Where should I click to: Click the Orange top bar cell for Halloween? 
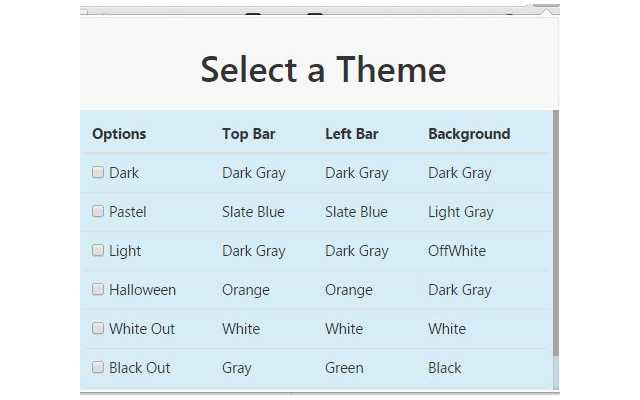pyautogui.click(x=246, y=290)
